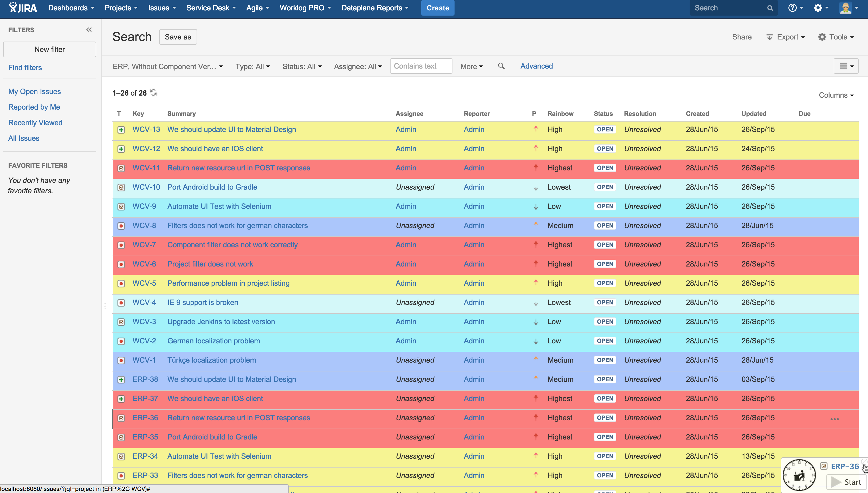Open the Agile menu in navigation bar
Viewport: 868px width, 493px height.
click(x=257, y=8)
